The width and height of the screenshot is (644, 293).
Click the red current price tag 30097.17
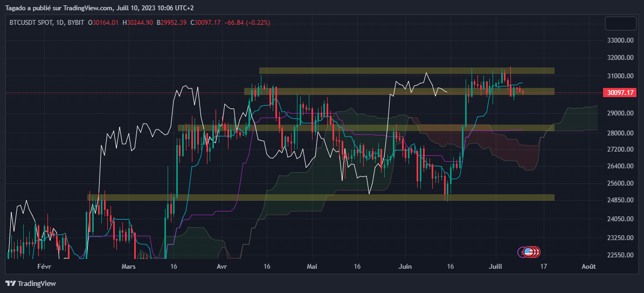620,93
